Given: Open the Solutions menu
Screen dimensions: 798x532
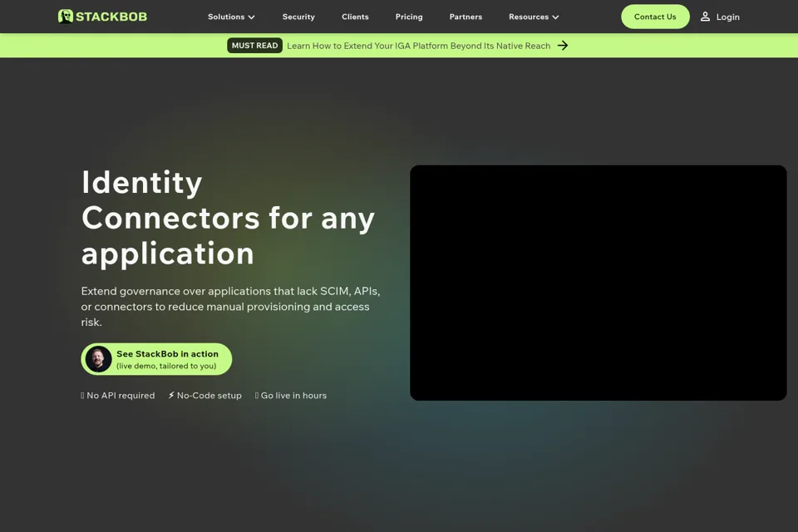Looking at the screenshot, I should [x=226, y=17].
